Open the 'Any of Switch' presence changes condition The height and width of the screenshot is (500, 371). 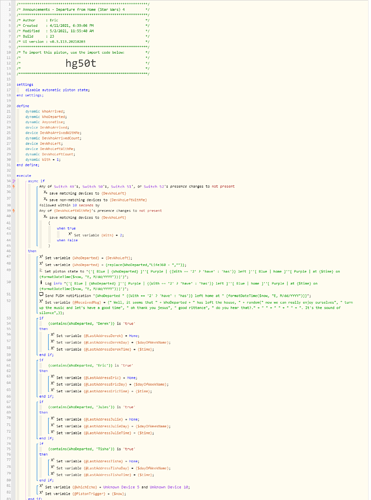(137, 186)
